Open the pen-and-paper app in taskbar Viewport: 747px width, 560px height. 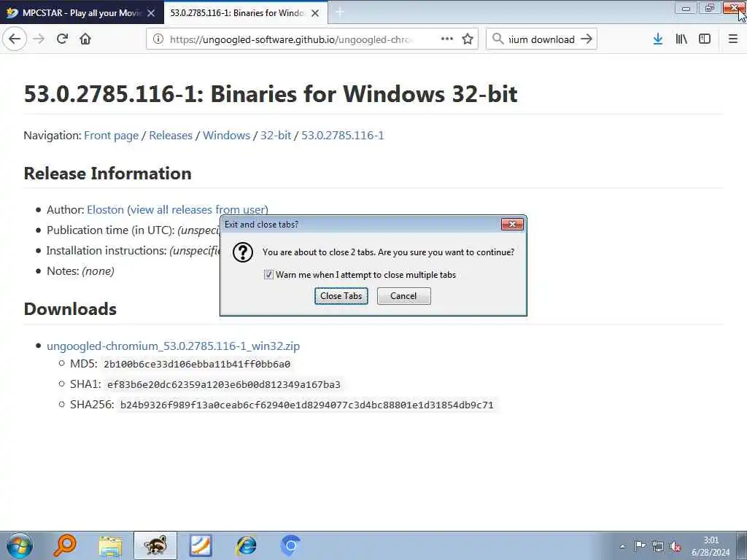pos(201,545)
